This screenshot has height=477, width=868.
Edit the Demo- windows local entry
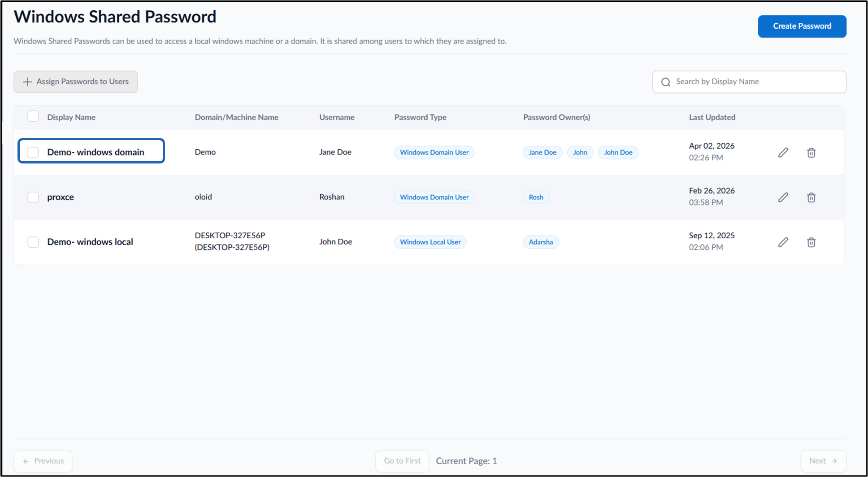point(783,242)
